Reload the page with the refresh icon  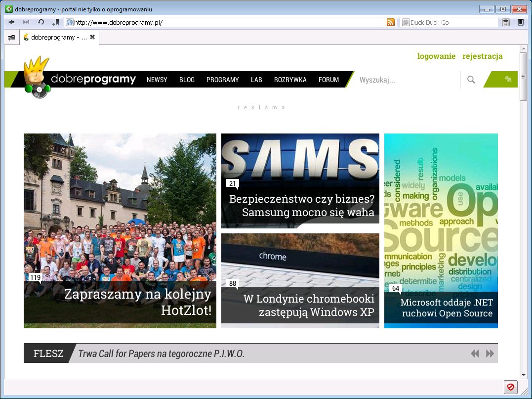41,22
